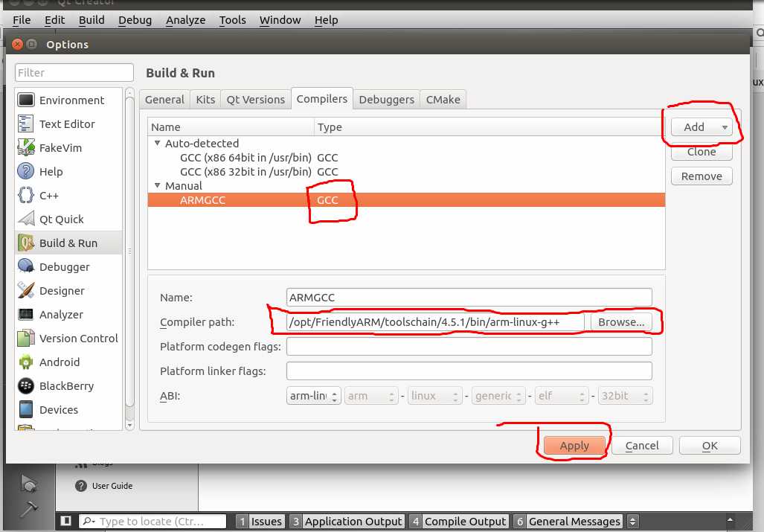Select GCC x86 32bit compiler row

click(406, 171)
